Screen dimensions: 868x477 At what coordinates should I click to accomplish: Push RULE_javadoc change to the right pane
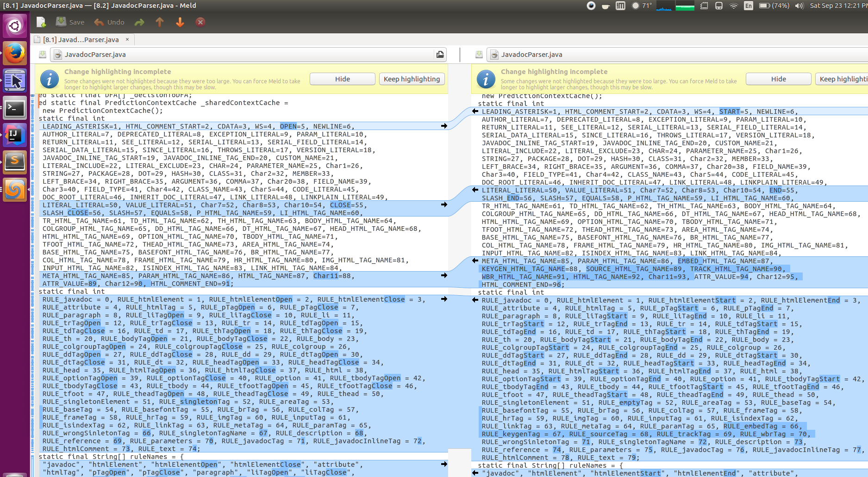[x=444, y=299]
